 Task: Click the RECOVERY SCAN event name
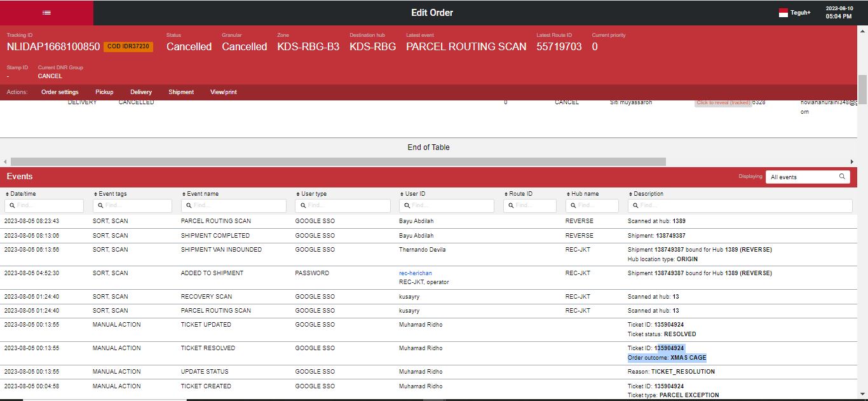(207, 297)
